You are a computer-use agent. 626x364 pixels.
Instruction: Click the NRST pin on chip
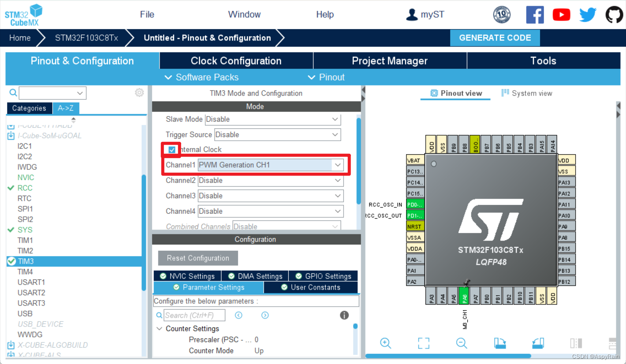415,227
